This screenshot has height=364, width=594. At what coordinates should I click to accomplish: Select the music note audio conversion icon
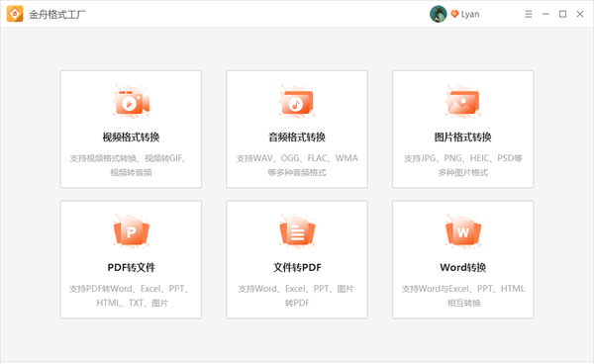click(x=297, y=102)
